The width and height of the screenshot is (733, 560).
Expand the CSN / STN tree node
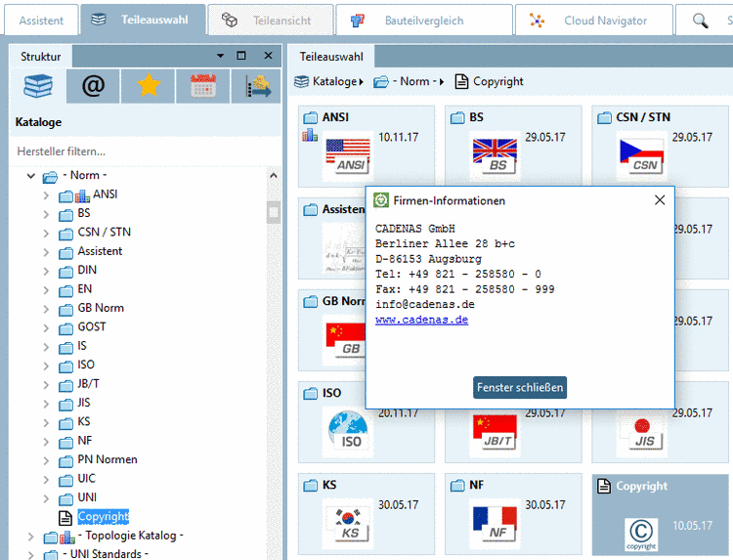[x=46, y=233]
